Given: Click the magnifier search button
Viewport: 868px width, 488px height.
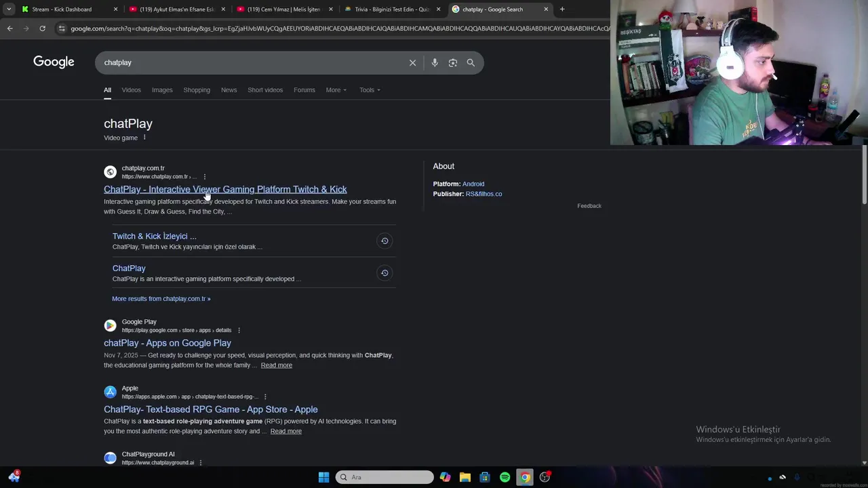Looking at the screenshot, I should (471, 62).
